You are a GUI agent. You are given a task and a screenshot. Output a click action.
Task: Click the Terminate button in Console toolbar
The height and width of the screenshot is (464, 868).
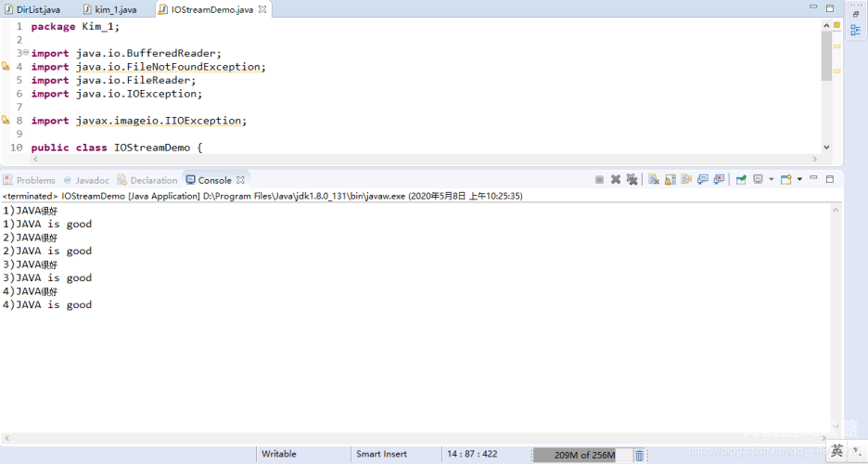pyautogui.click(x=599, y=179)
